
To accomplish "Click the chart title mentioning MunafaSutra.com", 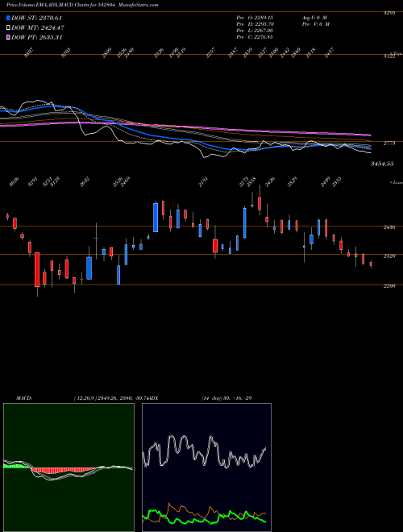I will coord(82,5).
